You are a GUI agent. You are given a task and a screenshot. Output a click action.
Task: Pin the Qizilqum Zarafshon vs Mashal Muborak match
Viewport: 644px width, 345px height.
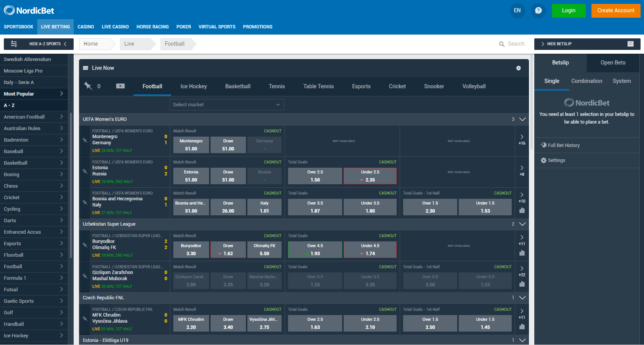pyautogui.click(x=85, y=276)
